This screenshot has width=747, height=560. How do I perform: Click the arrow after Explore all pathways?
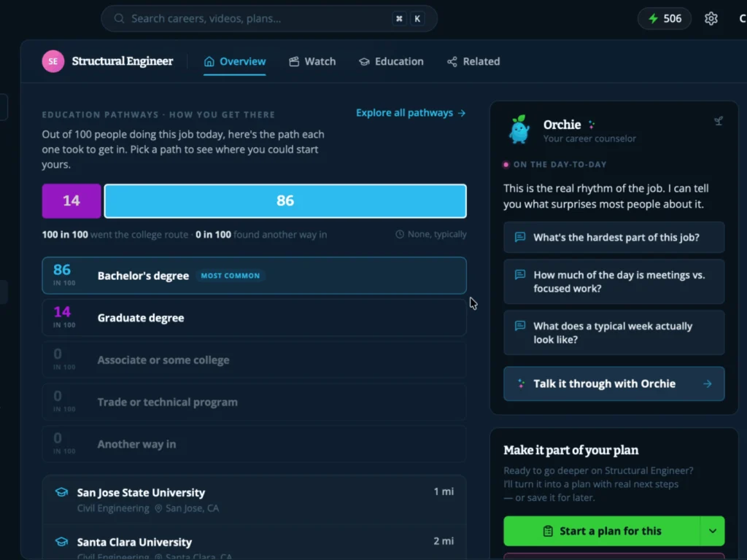tap(462, 113)
